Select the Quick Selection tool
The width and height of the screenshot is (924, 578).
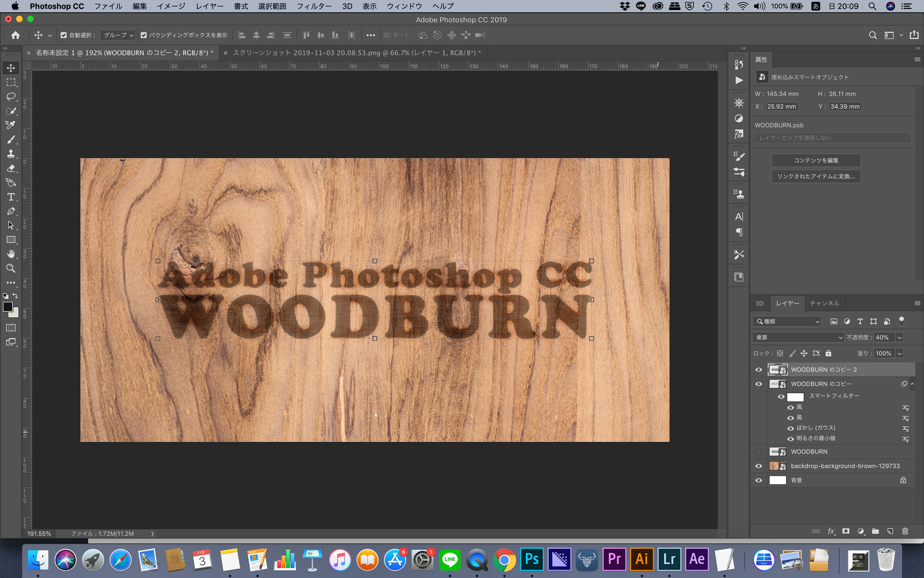pos(11,111)
